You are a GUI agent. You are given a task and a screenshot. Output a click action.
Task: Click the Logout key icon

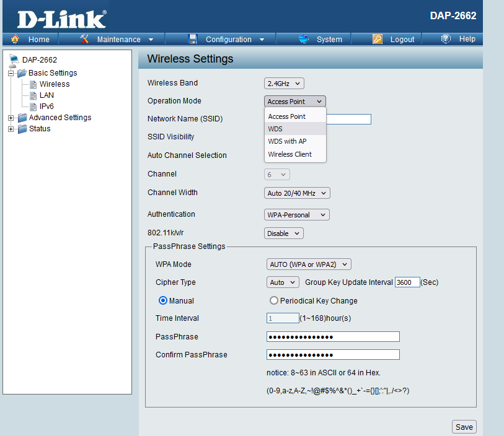(x=378, y=39)
